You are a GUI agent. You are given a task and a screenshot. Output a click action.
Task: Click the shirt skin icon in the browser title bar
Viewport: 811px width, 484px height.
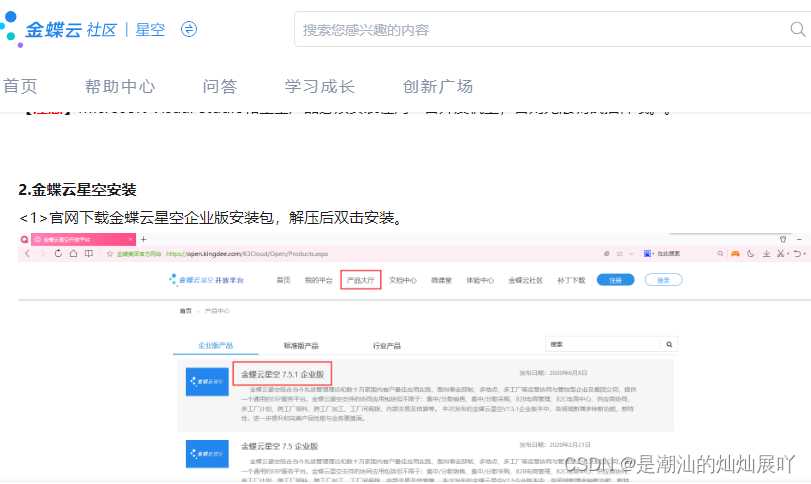[783, 239]
